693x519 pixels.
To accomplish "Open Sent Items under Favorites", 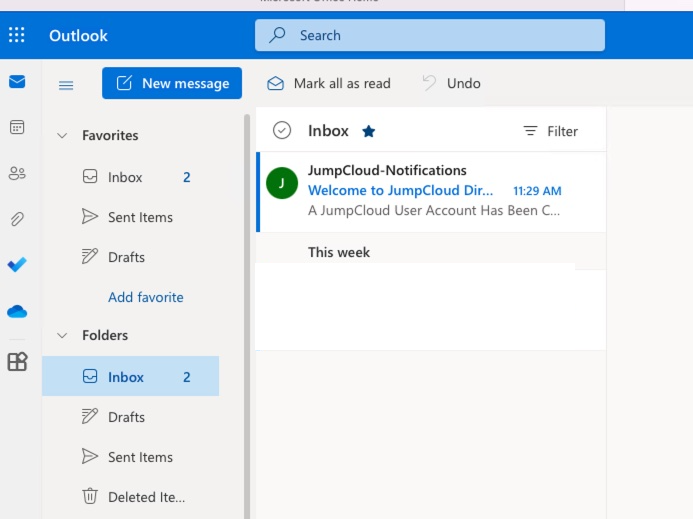I will tap(131, 217).
